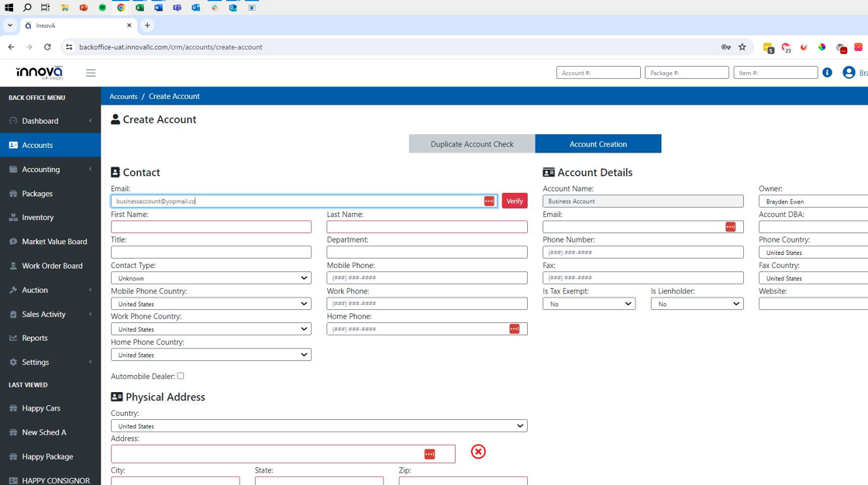Expand the Auction submenu chevron

click(x=90, y=290)
